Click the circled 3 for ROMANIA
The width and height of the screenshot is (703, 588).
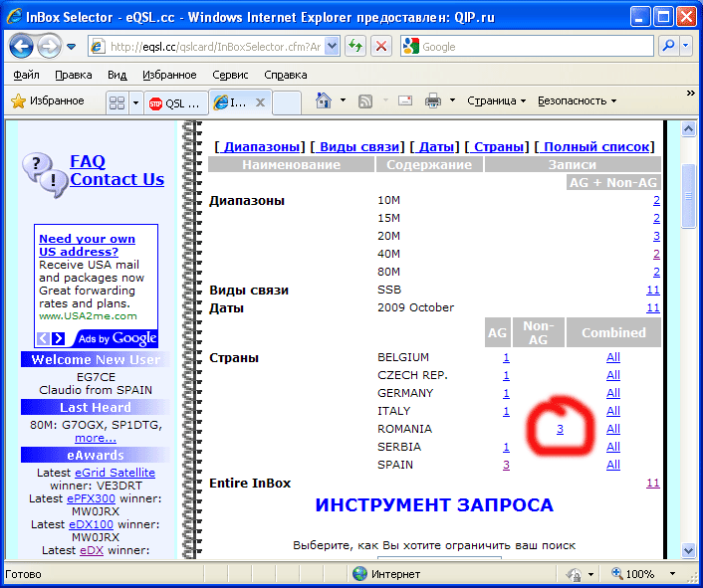click(561, 429)
